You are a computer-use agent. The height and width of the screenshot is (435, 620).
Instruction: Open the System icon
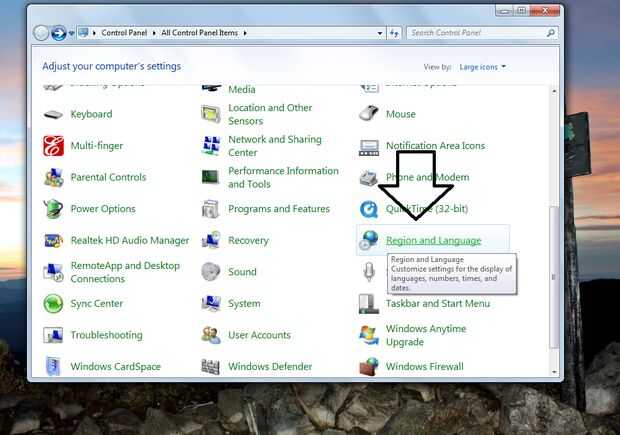(x=211, y=303)
